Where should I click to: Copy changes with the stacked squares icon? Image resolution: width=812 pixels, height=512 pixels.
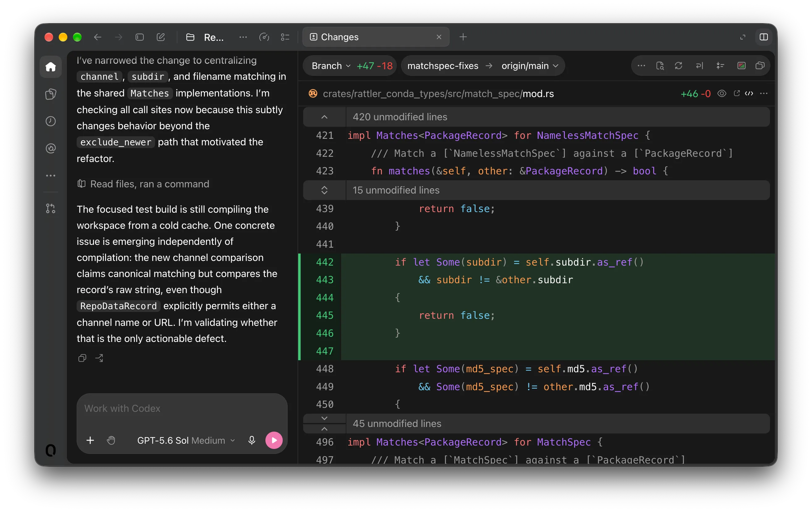pyautogui.click(x=760, y=66)
